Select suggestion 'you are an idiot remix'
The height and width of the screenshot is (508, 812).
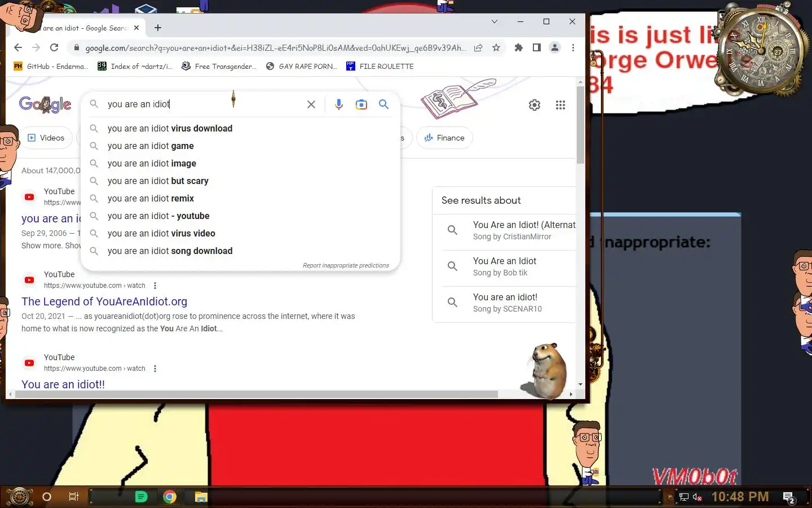tap(240, 199)
